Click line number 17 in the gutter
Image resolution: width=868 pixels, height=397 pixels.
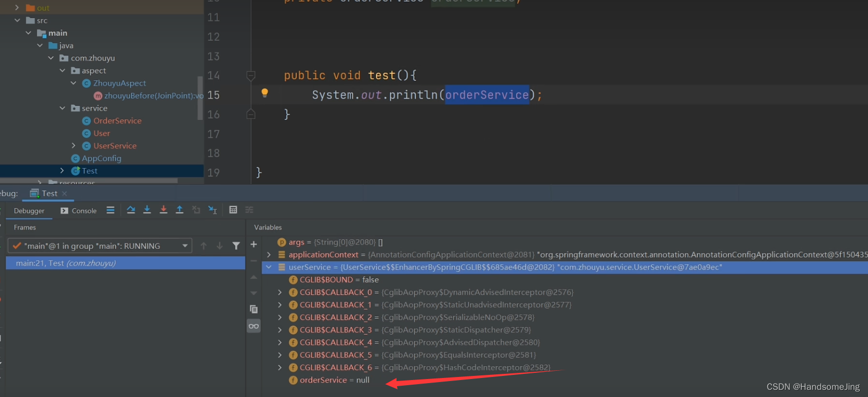(214, 134)
